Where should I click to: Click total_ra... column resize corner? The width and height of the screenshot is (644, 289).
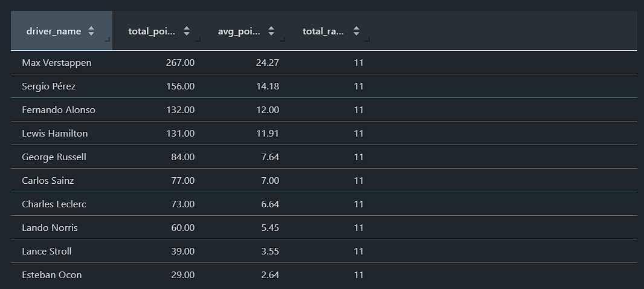pos(367,39)
